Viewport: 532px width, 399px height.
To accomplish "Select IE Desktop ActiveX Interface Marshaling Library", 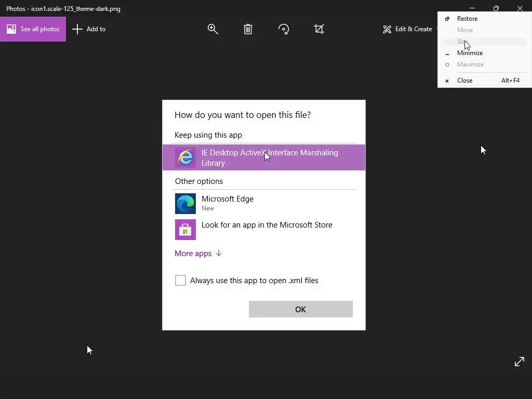I will click(x=263, y=157).
